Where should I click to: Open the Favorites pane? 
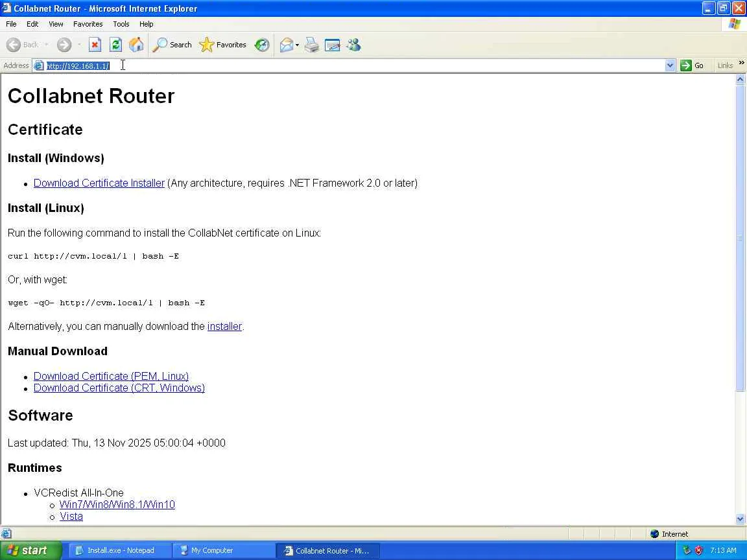(x=223, y=45)
